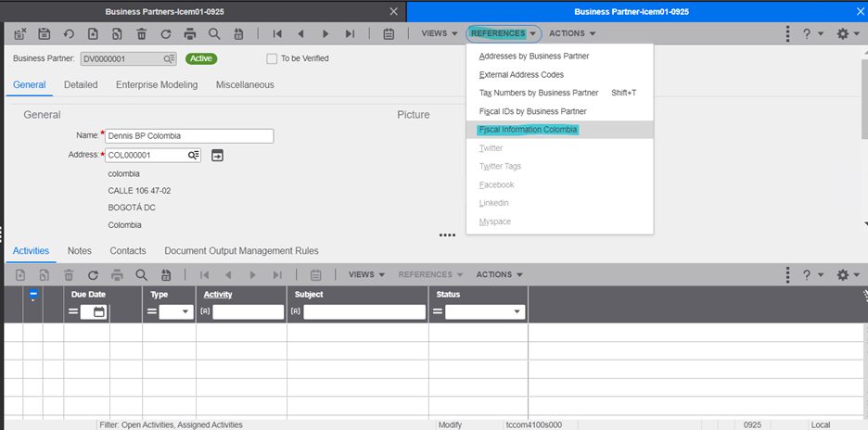Open the Contacts tab
Screen dimensions: 868x430
pos(128,250)
